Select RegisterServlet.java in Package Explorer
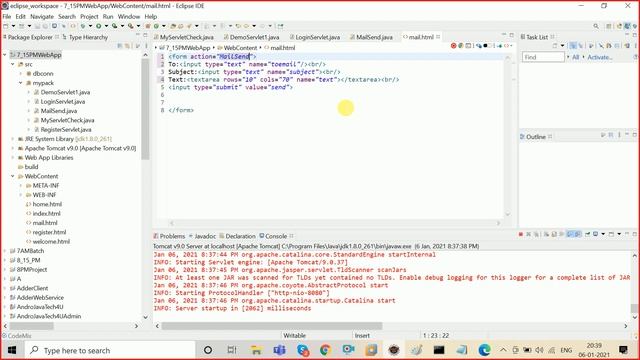The image size is (640, 360). pyautogui.click(x=65, y=129)
